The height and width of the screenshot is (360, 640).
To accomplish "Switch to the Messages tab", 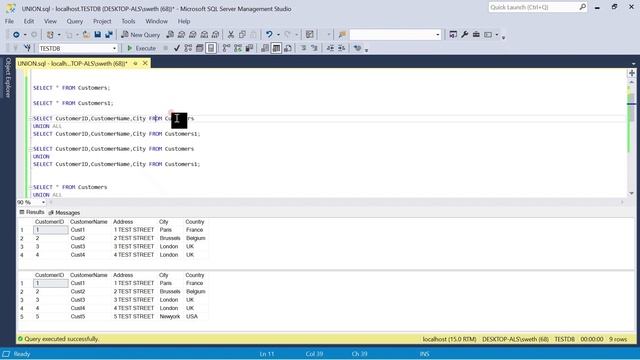I will click(x=64, y=213).
